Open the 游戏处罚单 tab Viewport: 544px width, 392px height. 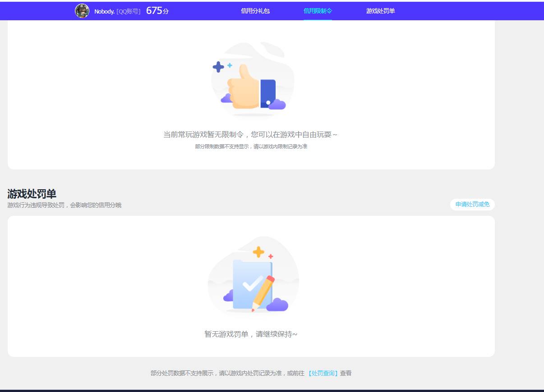[380, 11]
